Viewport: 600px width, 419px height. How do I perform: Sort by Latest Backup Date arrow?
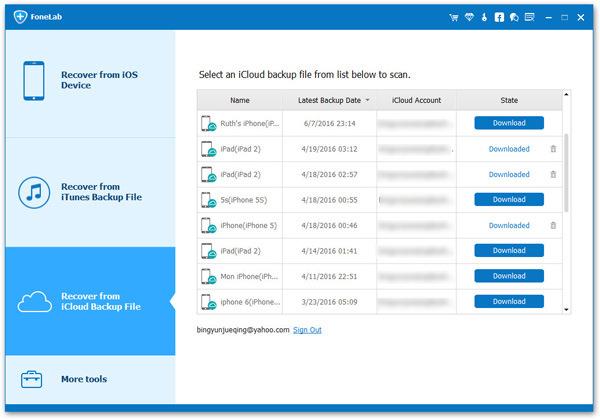pyautogui.click(x=368, y=100)
